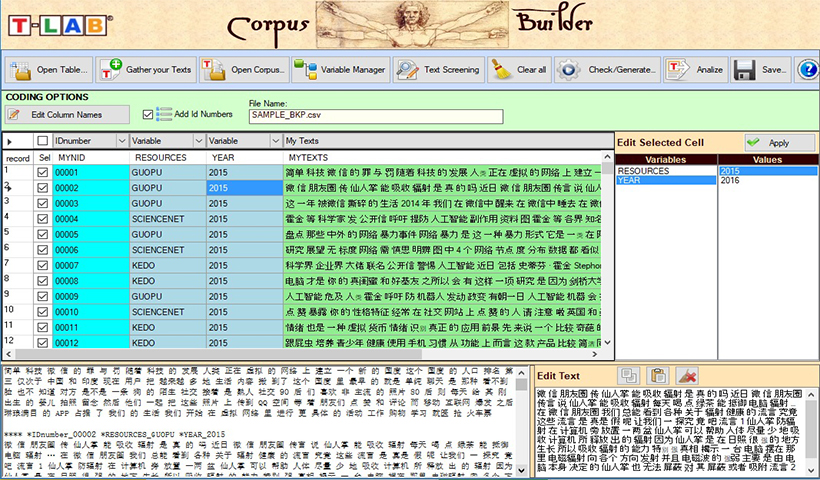The height and width of the screenshot is (480, 820).
Task: Click the preview pane scrollbar down arrow
Action: pyautogui.click(x=521, y=470)
